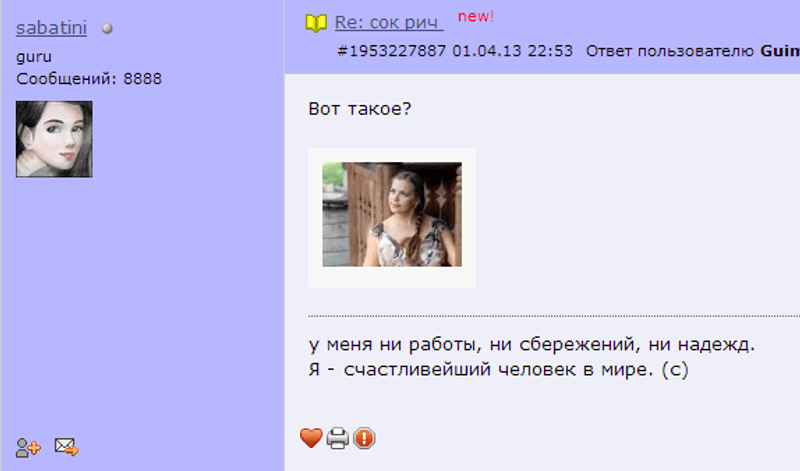Enlarge attached photo of woman with braid
The width and height of the screenshot is (800, 471).
pyautogui.click(x=392, y=214)
